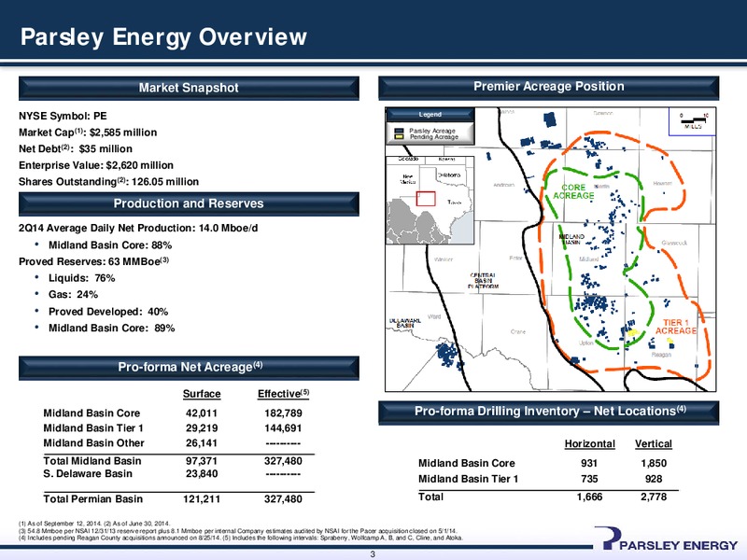The width and height of the screenshot is (747, 560).
Task: Click the 'Horizontal' column heading
Action: [590, 444]
